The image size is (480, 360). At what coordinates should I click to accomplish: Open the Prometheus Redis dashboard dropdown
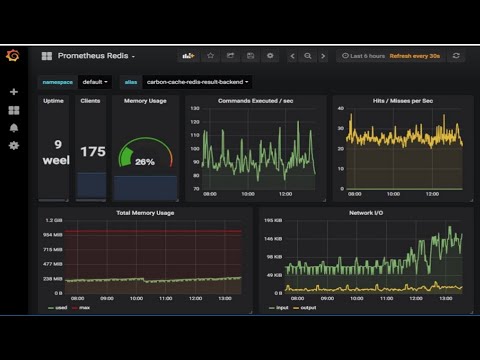(x=96, y=56)
